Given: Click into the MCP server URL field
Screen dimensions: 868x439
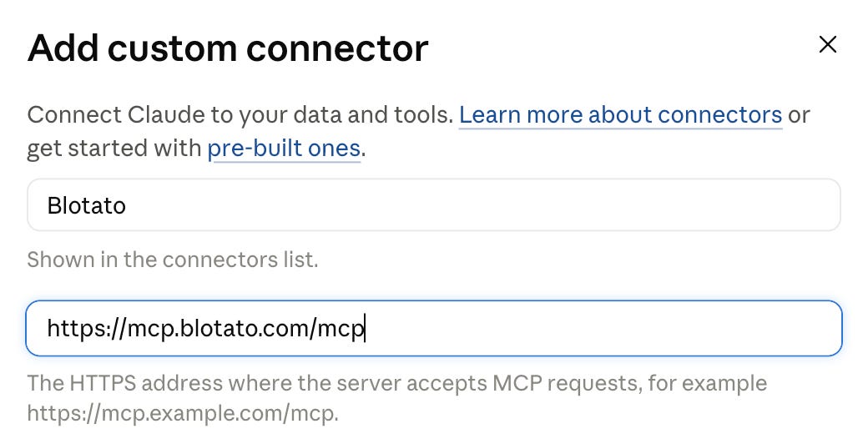Looking at the screenshot, I should coord(434,328).
